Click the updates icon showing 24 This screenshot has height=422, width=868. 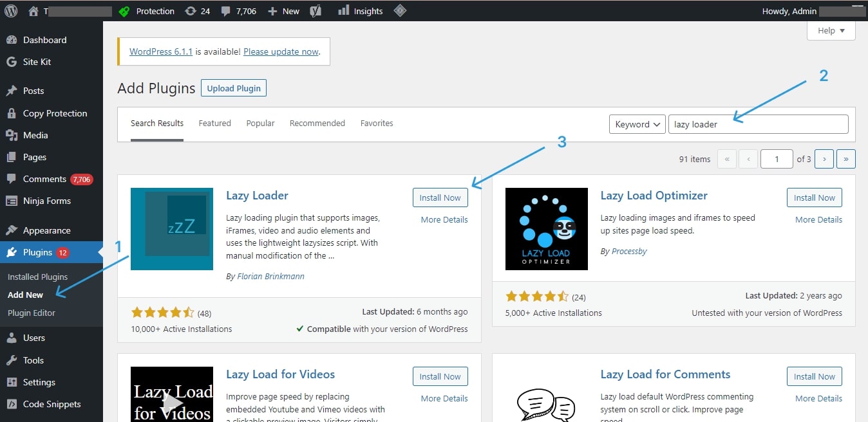pos(191,11)
